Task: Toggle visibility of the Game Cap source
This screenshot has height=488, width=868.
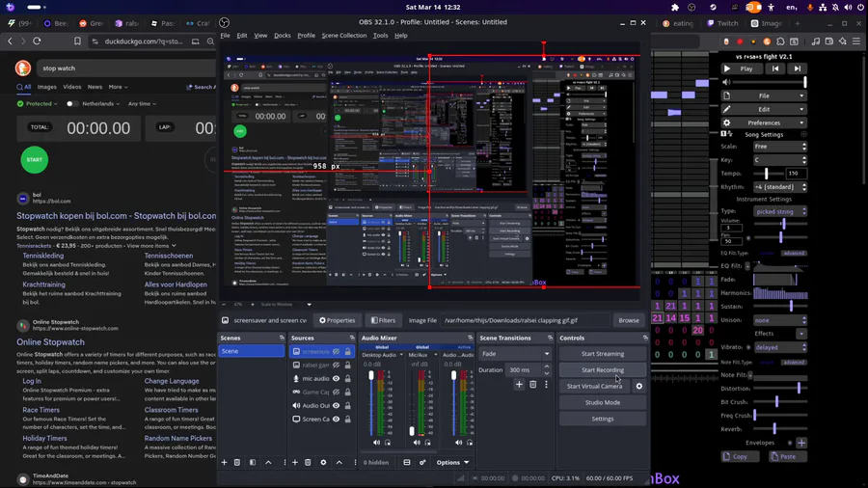Action: click(x=336, y=393)
